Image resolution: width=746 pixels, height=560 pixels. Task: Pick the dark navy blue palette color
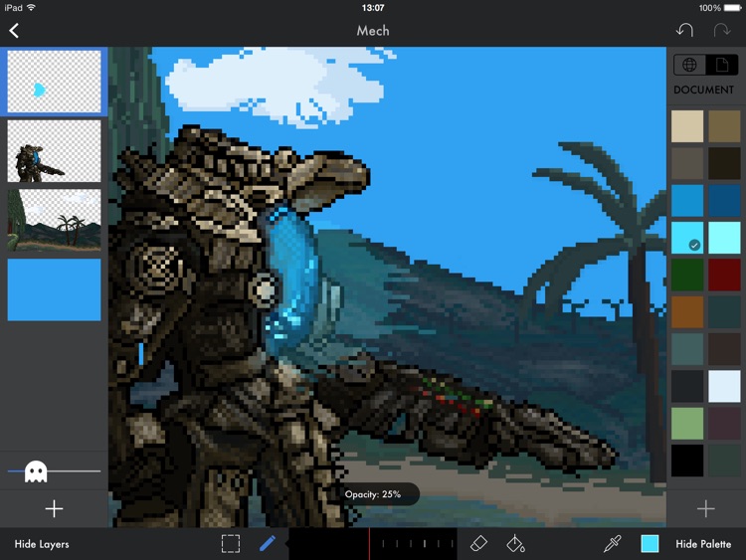[724, 200]
